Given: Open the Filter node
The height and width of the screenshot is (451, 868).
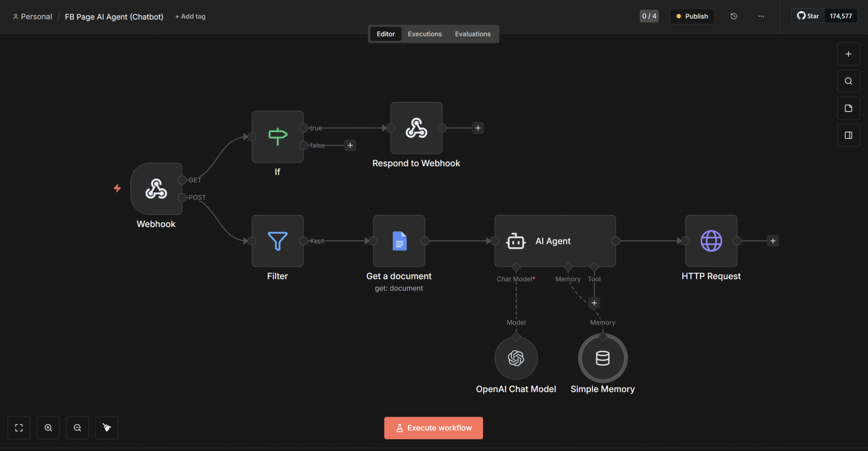Looking at the screenshot, I should [x=277, y=241].
